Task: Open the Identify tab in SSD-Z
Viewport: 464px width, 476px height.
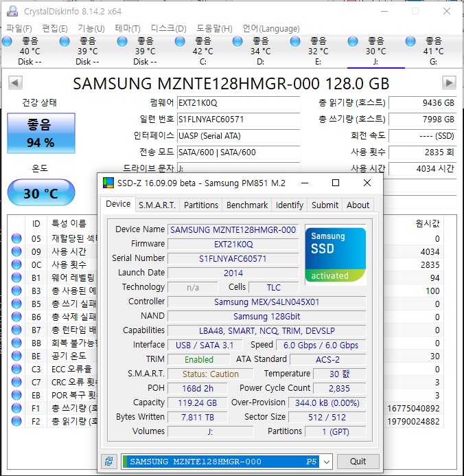Action: click(x=290, y=205)
